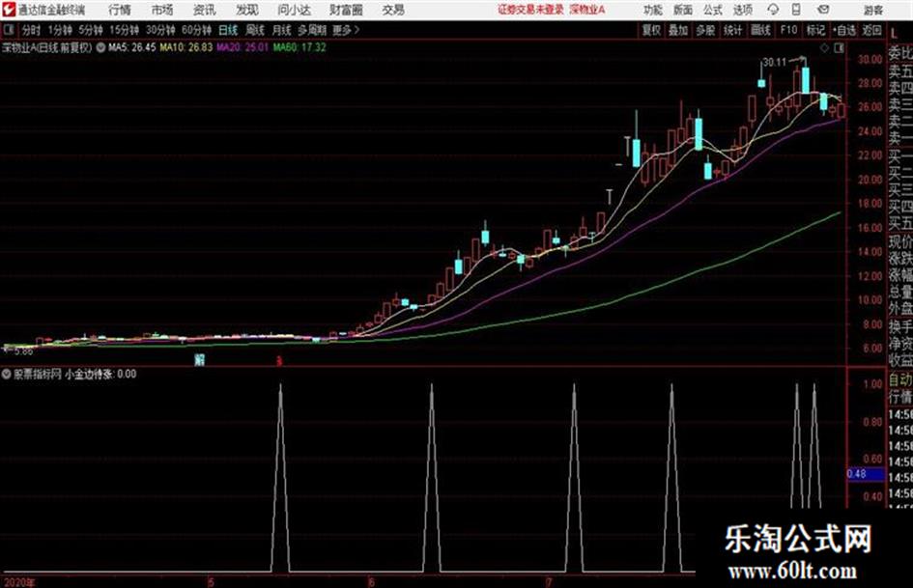Click the 复权 toolbar button

pos(651,30)
